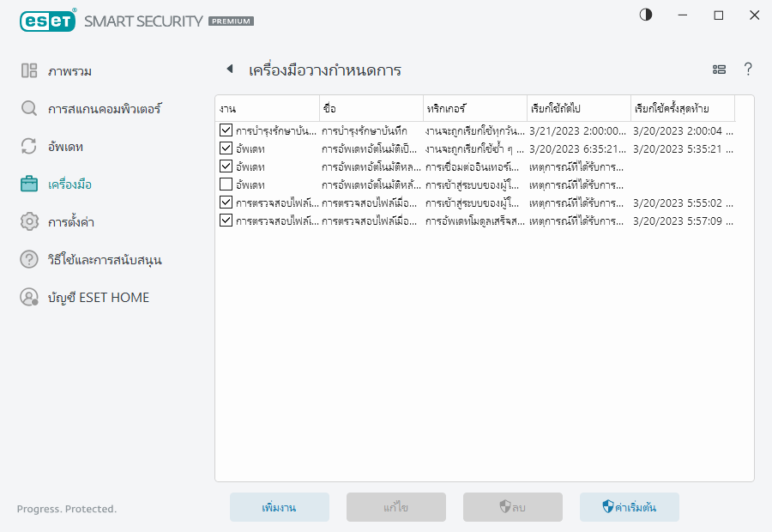The image size is (772, 532).
Task: Open Settings (การตั้งค่า) gear icon
Action: (29, 222)
